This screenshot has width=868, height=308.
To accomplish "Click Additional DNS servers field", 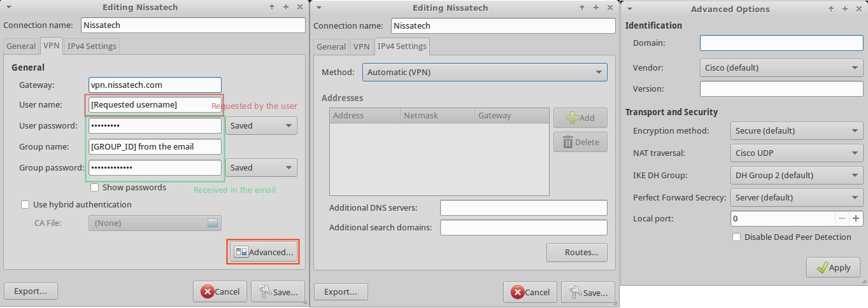I will tap(523, 208).
